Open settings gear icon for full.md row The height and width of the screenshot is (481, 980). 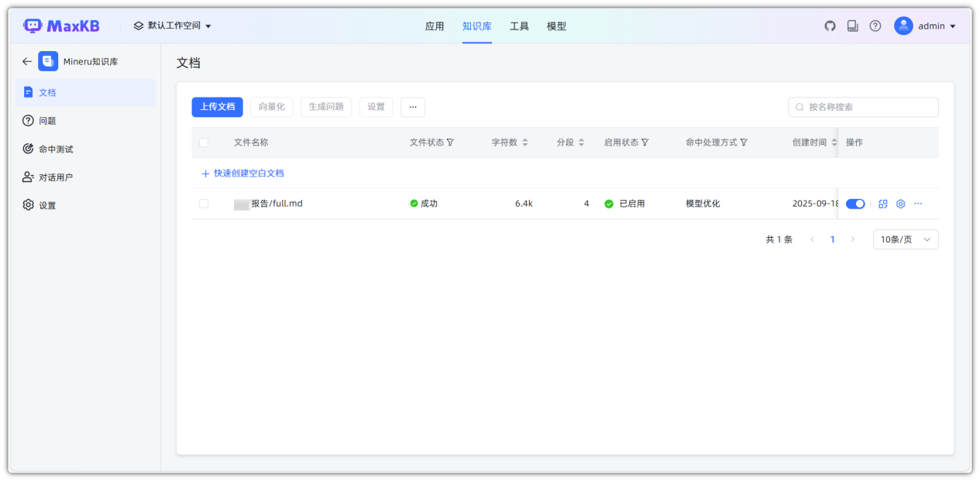pyautogui.click(x=900, y=204)
